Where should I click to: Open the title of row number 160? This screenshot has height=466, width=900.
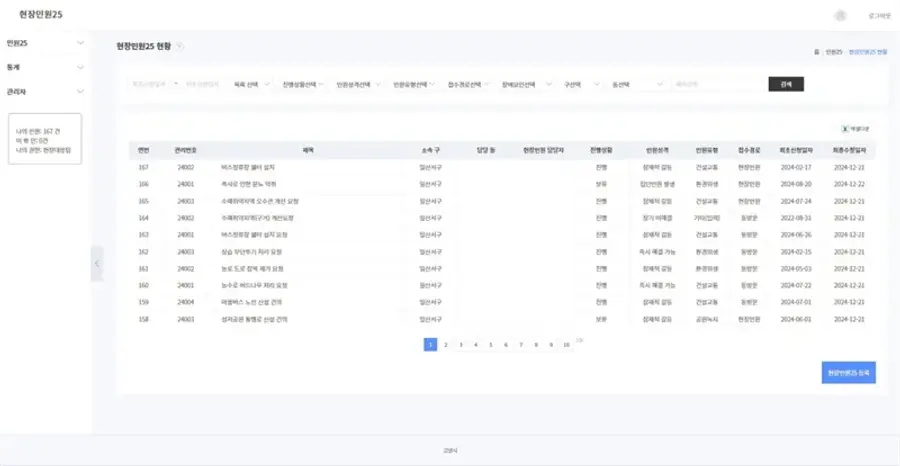pyautogui.click(x=254, y=285)
